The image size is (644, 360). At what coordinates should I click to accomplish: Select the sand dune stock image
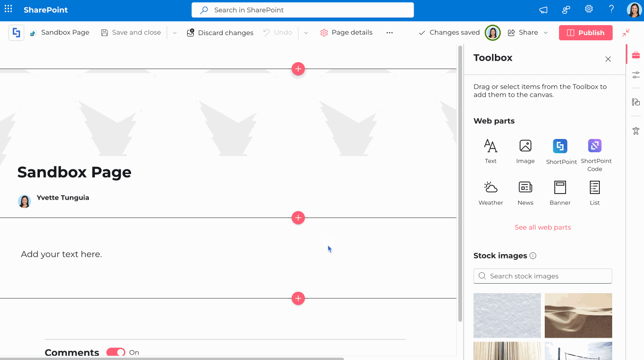pos(578,315)
